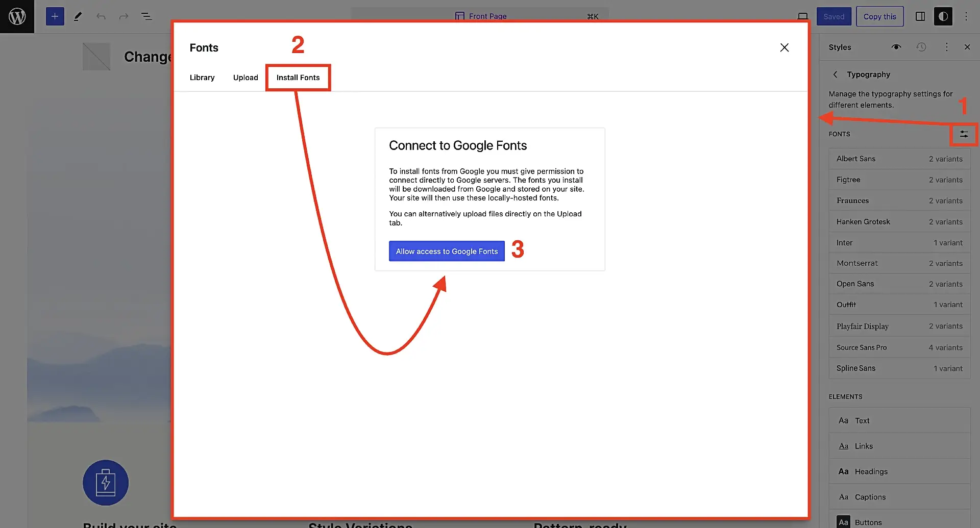Open the style Revisions clock icon
980x528 pixels.
921,47
